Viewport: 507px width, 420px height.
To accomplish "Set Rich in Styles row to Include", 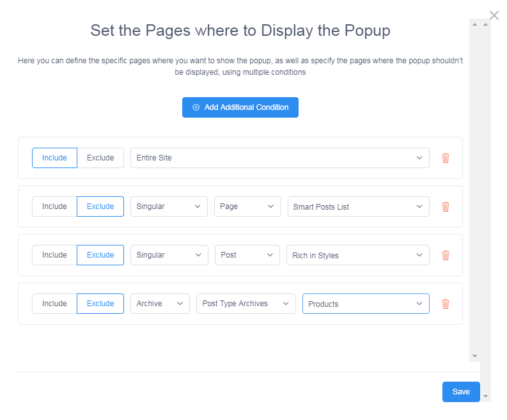I will pyautogui.click(x=54, y=255).
